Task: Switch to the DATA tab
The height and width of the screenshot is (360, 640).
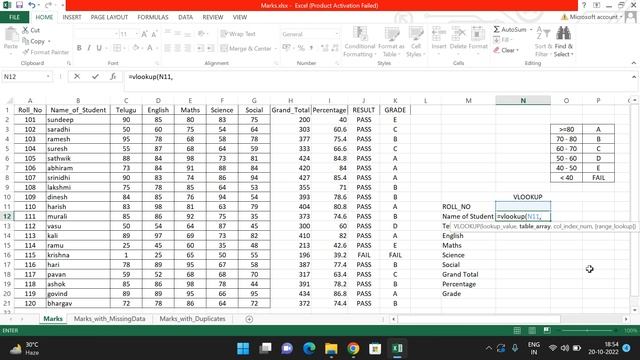Action: (185, 17)
